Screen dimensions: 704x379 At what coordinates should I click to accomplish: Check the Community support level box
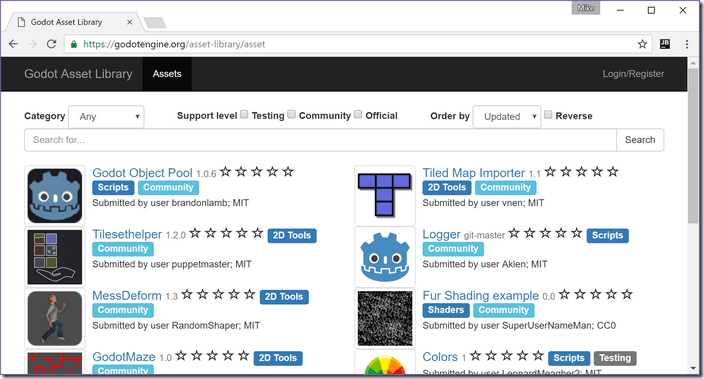coord(291,115)
